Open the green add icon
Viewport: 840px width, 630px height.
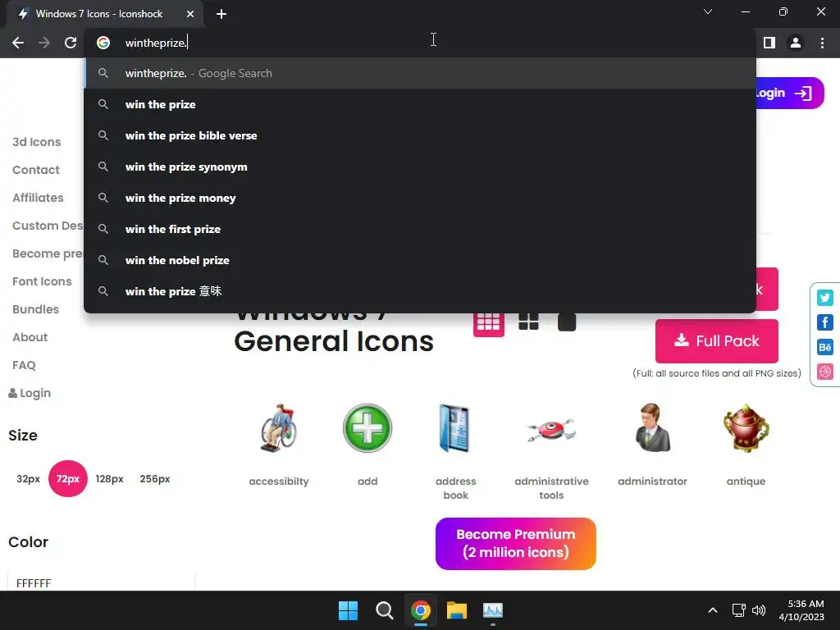(367, 428)
